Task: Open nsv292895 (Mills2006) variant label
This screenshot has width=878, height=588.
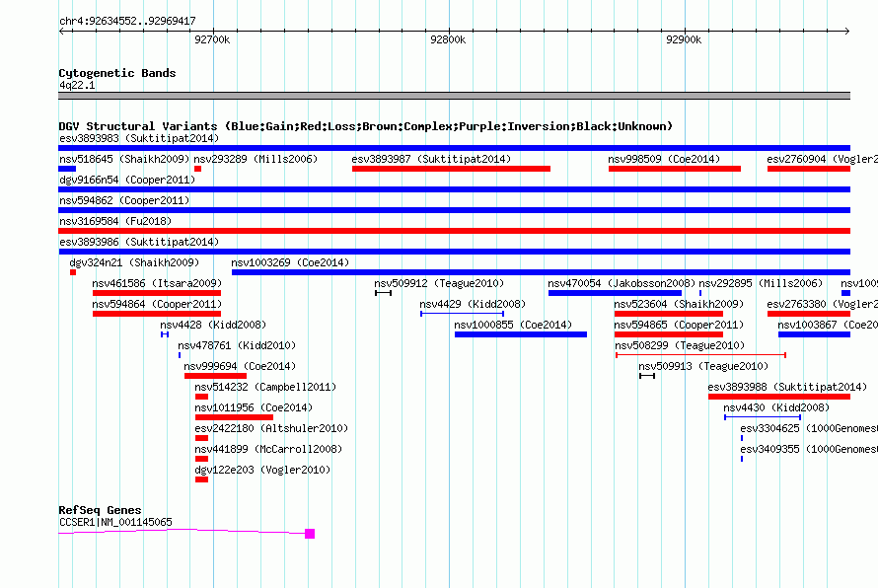Action: point(761,283)
